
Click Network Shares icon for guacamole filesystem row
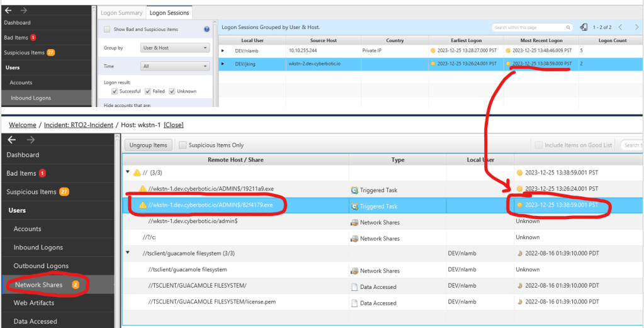coord(354,270)
